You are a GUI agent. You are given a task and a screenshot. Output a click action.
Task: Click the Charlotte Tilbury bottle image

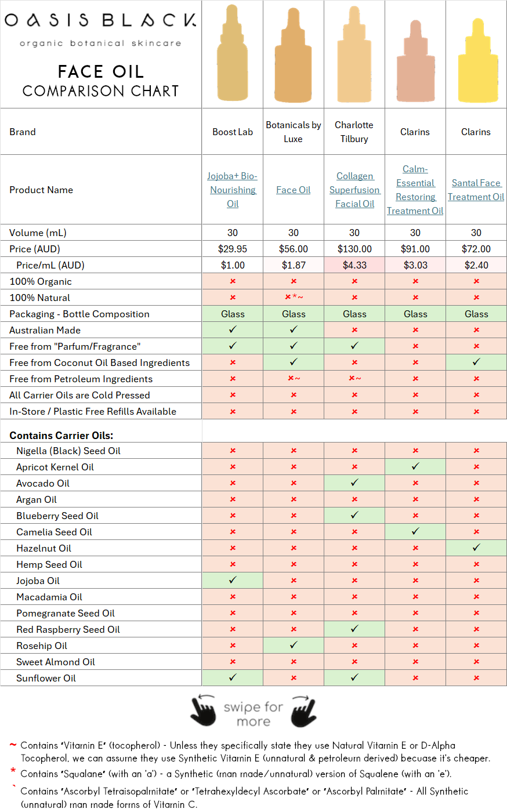pyautogui.click(x=354, y=54)
